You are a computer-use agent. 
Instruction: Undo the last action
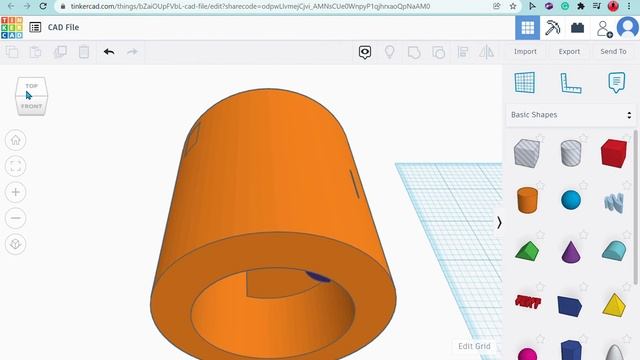coord(109,52)
